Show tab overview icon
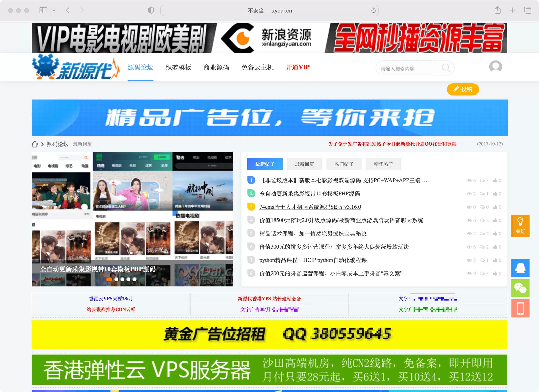Screen dimensions: 539x392 (527, 10)
